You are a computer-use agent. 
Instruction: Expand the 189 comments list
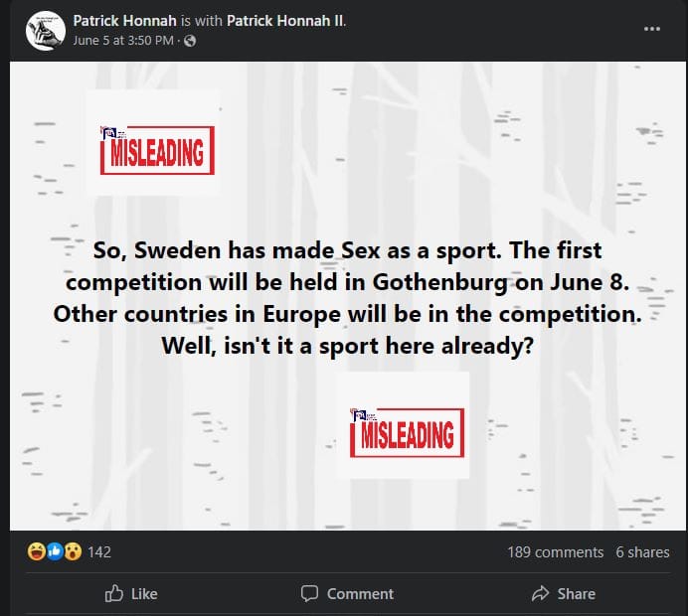point(555,551)
